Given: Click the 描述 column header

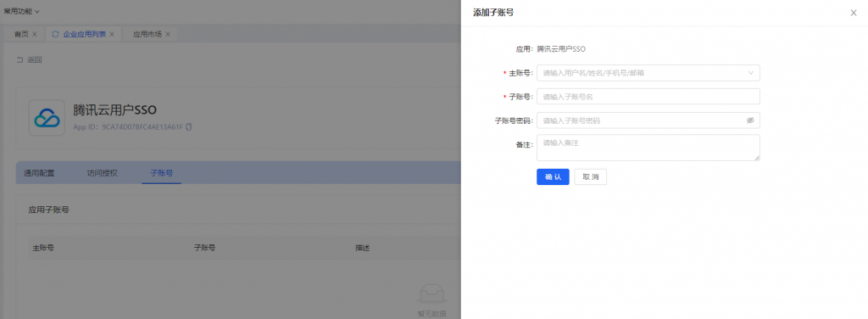Looking at the screenshot, I should 362,248.
